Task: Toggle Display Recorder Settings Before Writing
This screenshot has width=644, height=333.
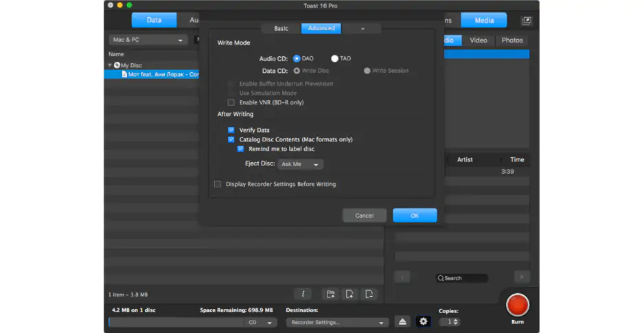Action: pos(218,184)
